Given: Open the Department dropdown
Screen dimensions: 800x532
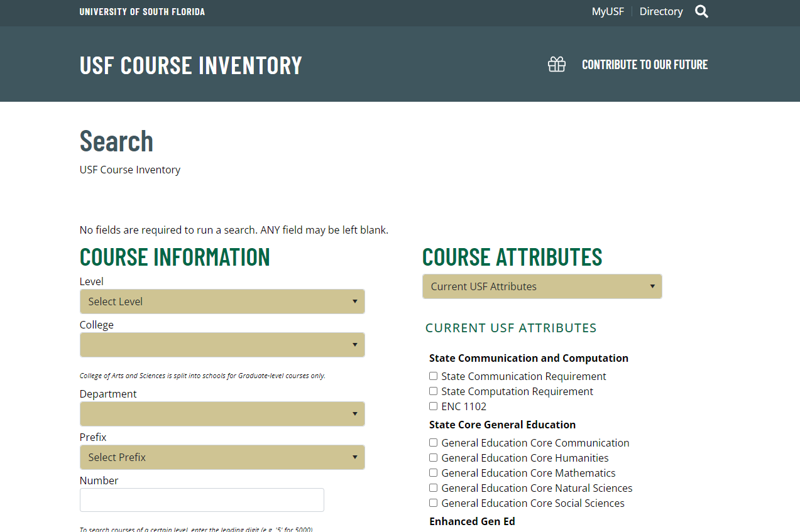Looking at the screenshot, I should click(222, 414).
